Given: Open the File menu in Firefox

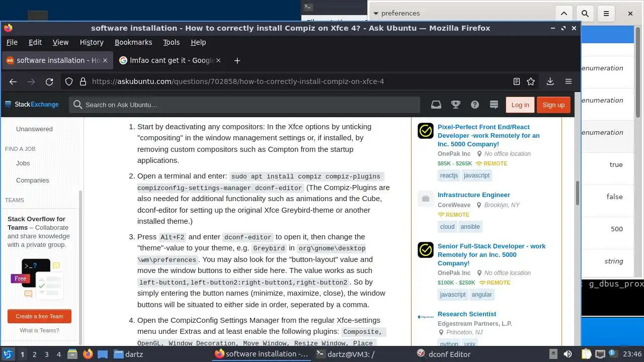Looking at the screenshot, I should coord(12,42).
